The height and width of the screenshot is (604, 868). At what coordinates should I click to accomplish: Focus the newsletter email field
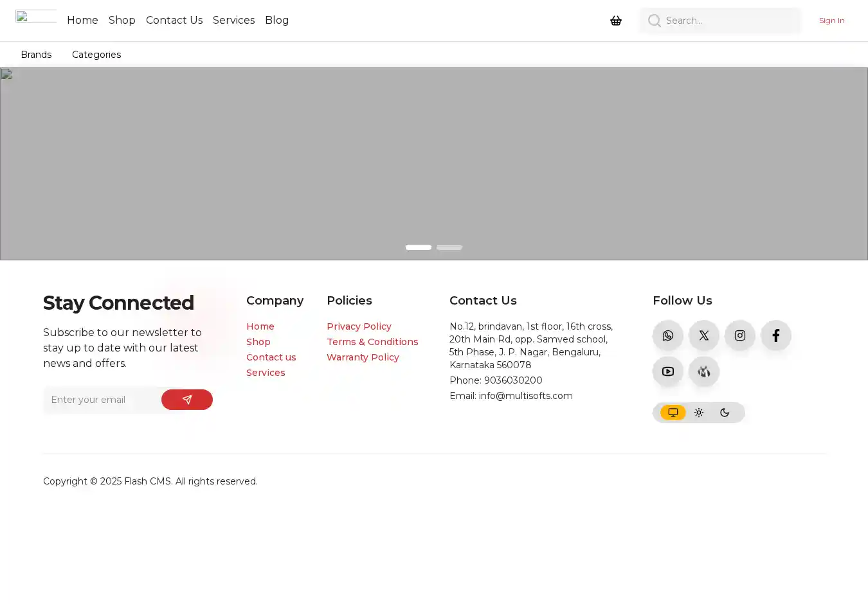[103, 400]
